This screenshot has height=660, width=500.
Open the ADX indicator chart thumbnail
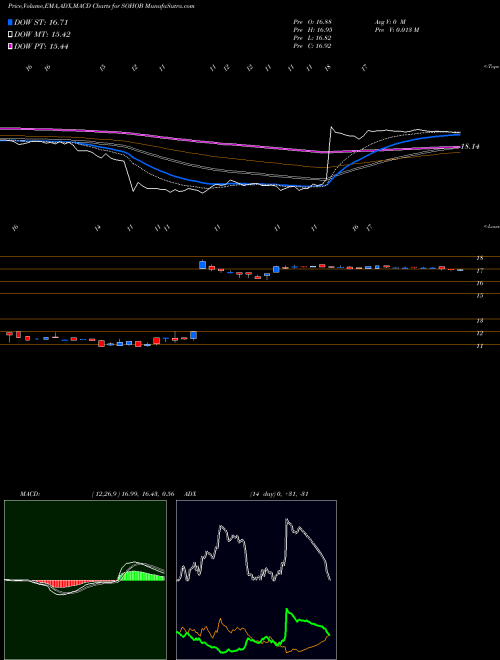(256, 580)
